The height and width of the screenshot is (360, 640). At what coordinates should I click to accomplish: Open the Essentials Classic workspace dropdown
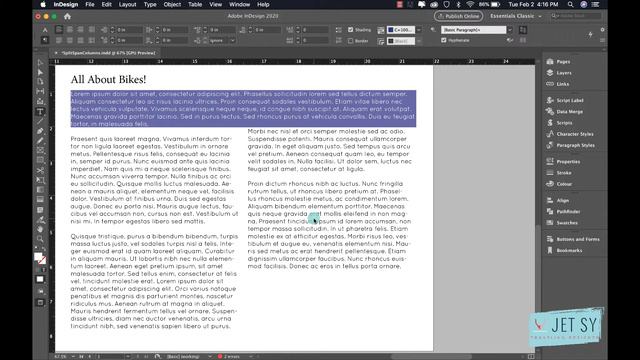click(516, 16)
